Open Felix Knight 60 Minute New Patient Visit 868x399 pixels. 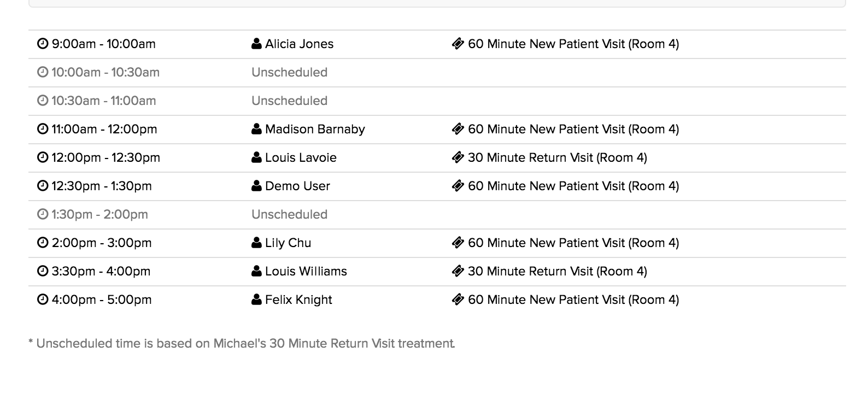(573, 300)
